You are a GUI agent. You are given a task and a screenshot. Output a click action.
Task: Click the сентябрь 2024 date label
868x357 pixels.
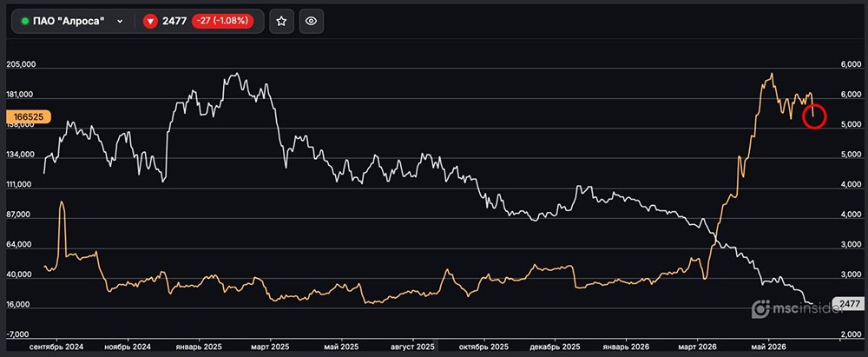[x=56, y=347]
